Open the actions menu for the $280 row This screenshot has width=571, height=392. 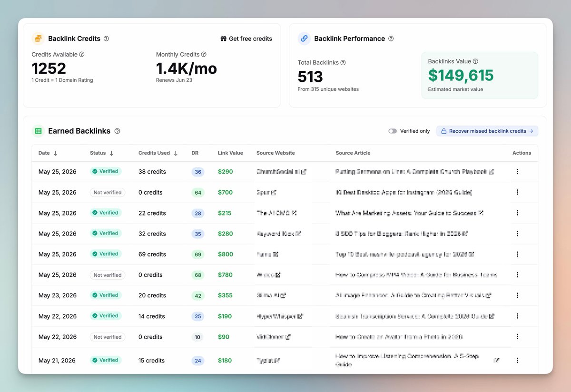(517, 233)
